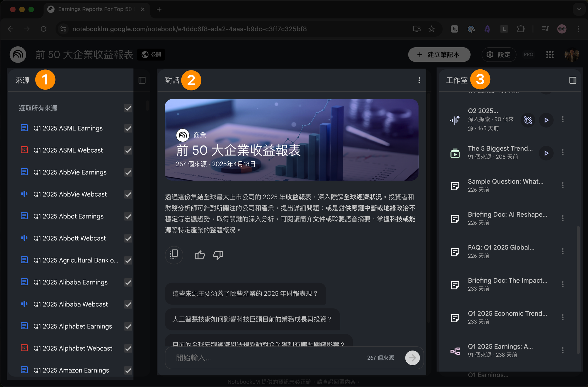
Task: Open options menu for FAQ: Q1 2025 Global
Action: click(562, 251)
